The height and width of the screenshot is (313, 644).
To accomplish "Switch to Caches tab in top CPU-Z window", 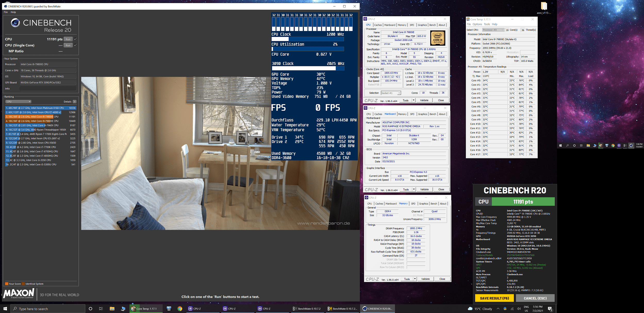I will coord(378,25).
